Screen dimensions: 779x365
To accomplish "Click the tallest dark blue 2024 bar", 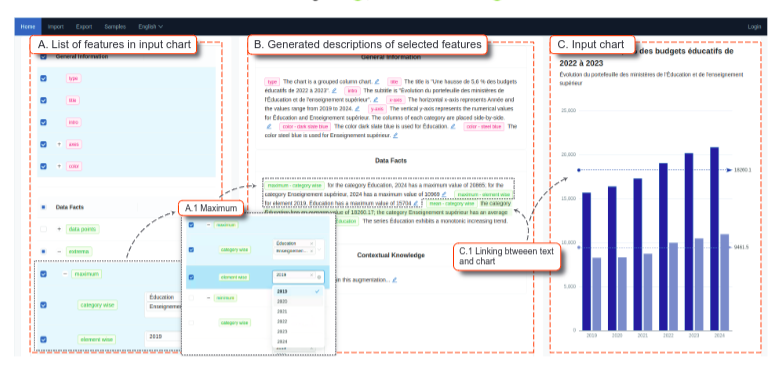I will (714, 239).
